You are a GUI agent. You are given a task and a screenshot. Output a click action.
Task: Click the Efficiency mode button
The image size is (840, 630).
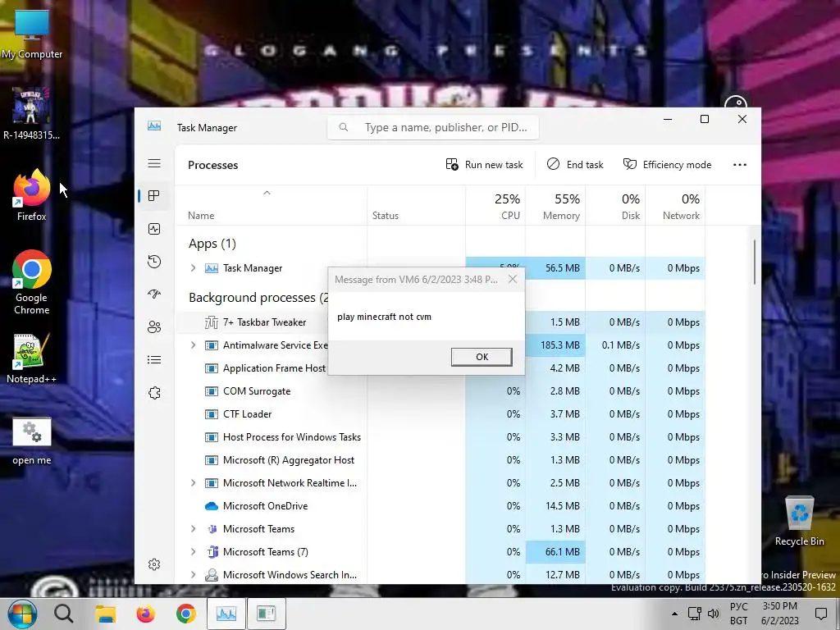tap(667, 164)
